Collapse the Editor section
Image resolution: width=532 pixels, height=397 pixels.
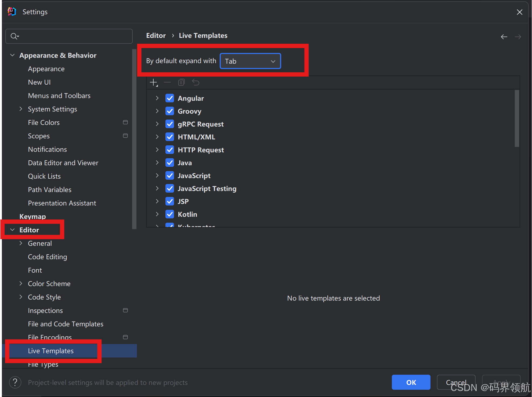[12, 230]
